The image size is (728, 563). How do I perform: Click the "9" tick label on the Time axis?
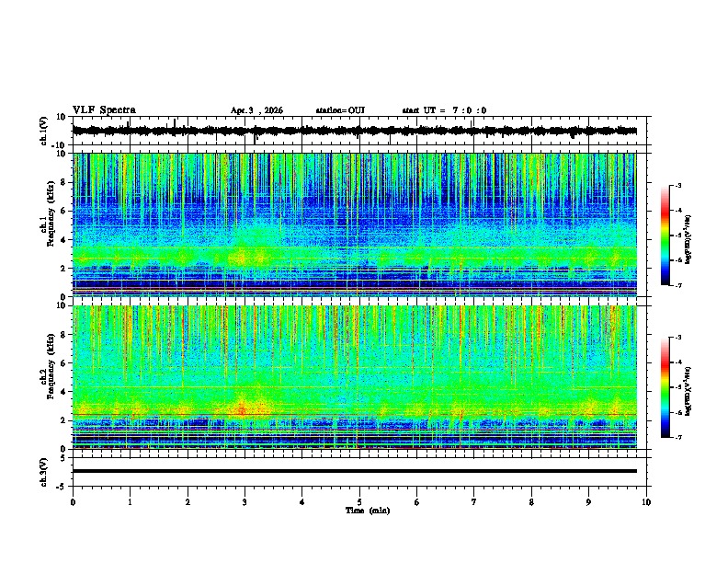point(588,502)
